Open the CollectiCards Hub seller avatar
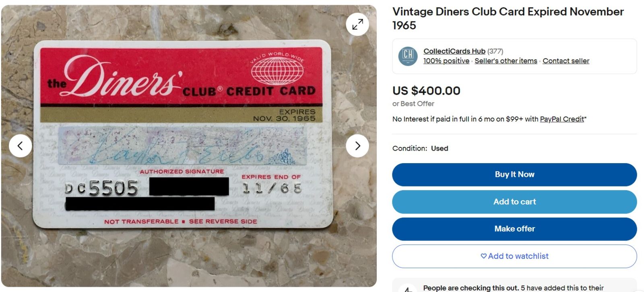The height and width of the screenshot is (292, 644). click(408, 56)
